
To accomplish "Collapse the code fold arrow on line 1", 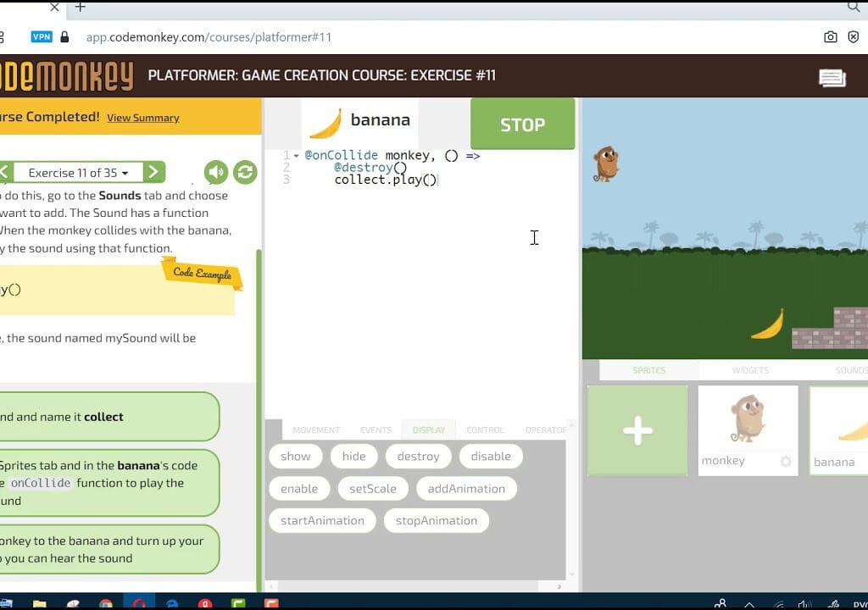I will pyautogui.click(x=296, y=156).
